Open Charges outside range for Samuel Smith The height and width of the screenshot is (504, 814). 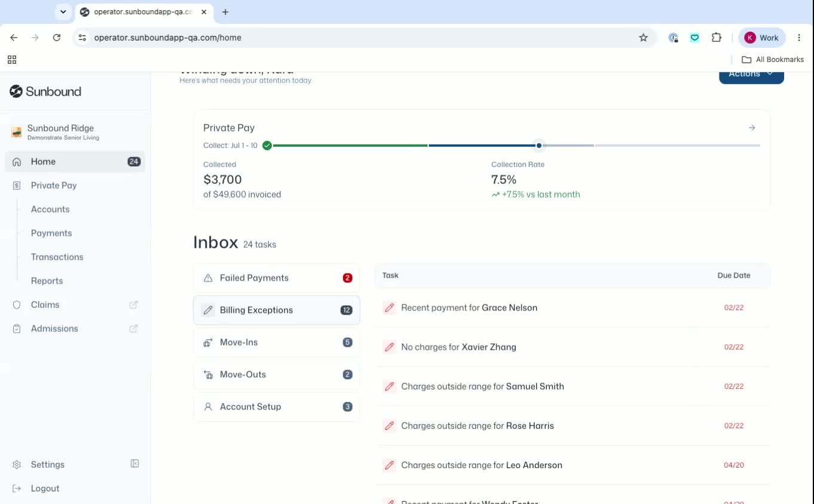[x=573, y=386]
